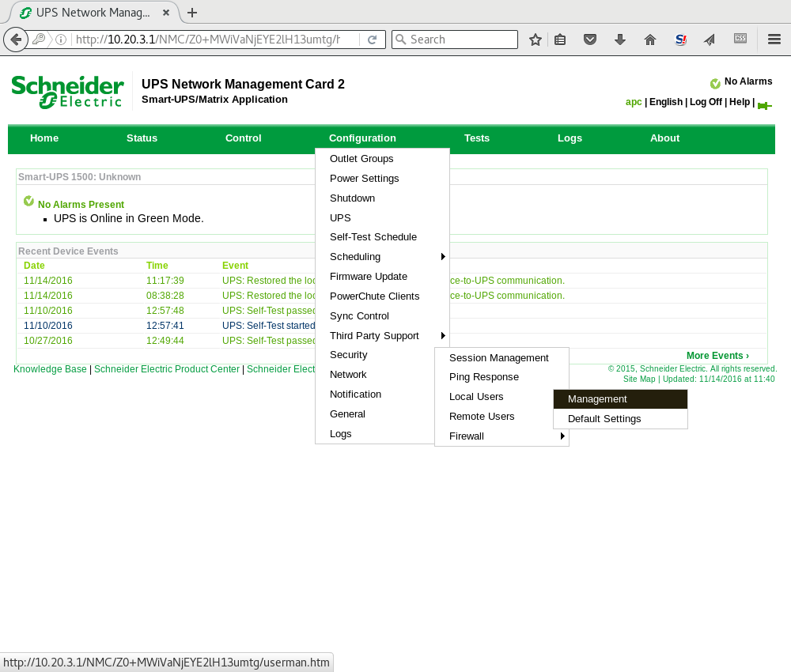Screen dimensions: 791x672
Task: Click the English language link
Action: tap(666, 102)
